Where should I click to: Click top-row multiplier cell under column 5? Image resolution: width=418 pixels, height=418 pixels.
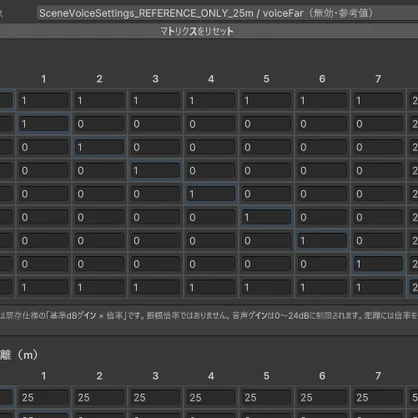266,100
